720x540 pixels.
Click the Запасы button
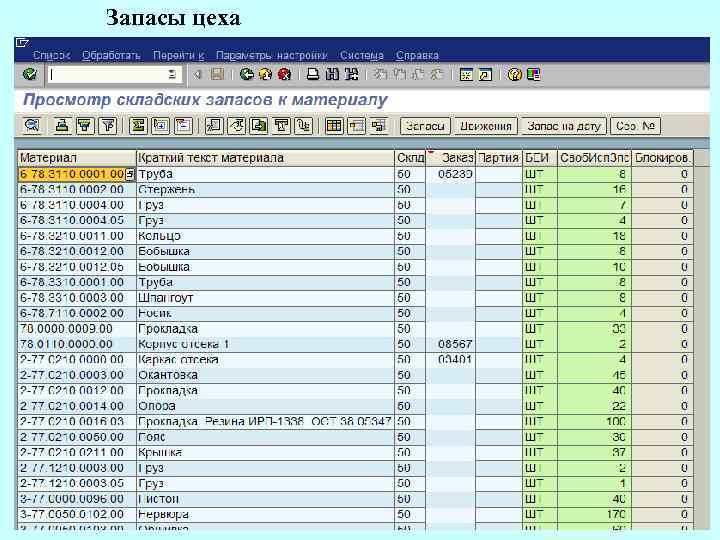pyautogui.click(x=426, y=126)
